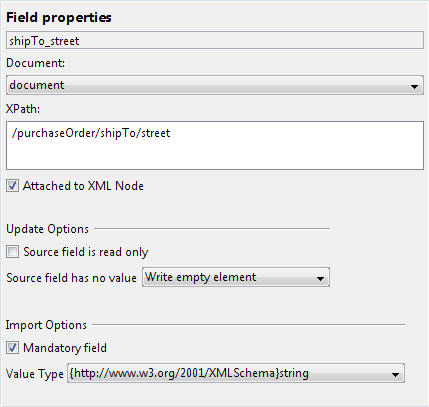Click inside the XPath text area

(215, 146)
